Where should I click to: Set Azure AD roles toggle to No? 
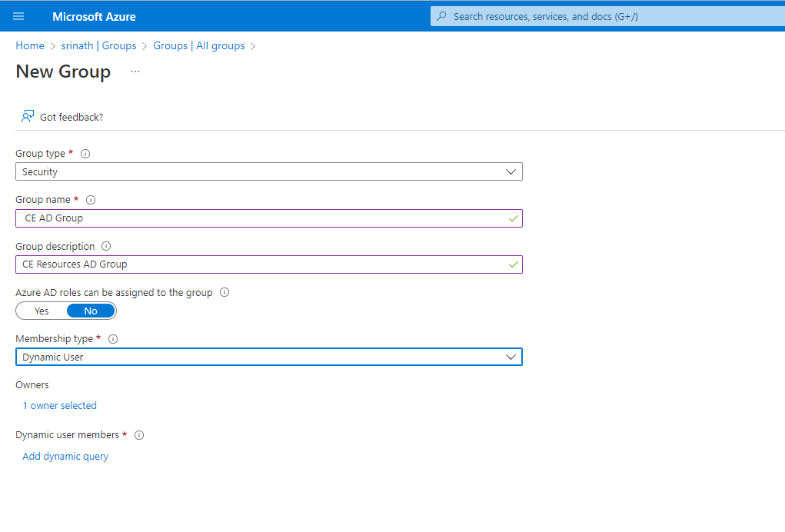coord(91,311)
